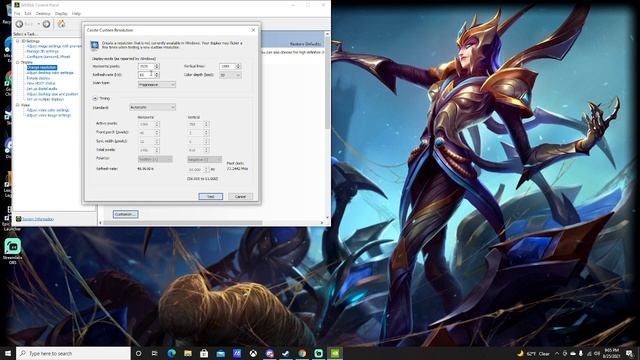The height and width of the screenshot is (360, 640).
Task: Collapse the Video tree node
Action: [18, 105]
